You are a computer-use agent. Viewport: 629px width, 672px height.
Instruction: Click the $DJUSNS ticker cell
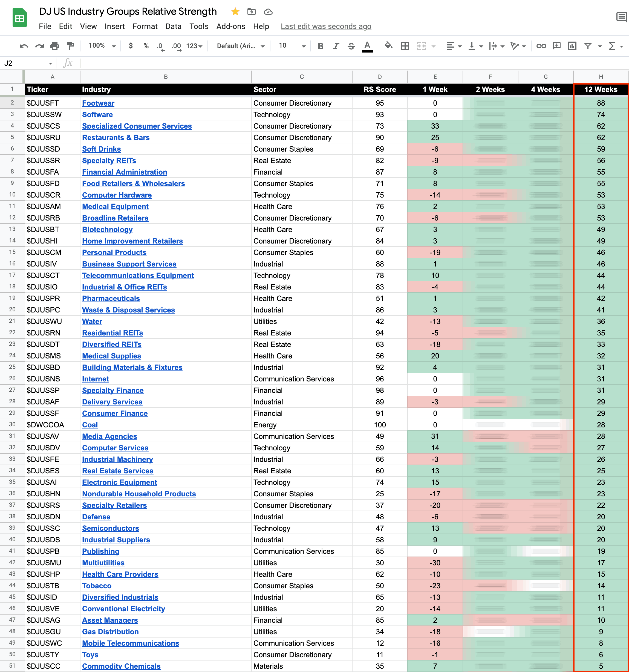coord(53,379)
